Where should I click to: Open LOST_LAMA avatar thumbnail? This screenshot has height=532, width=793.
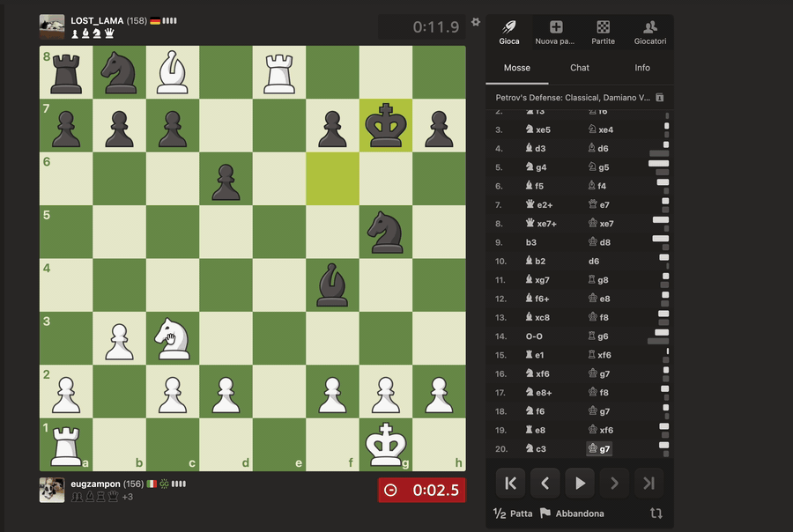(x=52, y=26)
